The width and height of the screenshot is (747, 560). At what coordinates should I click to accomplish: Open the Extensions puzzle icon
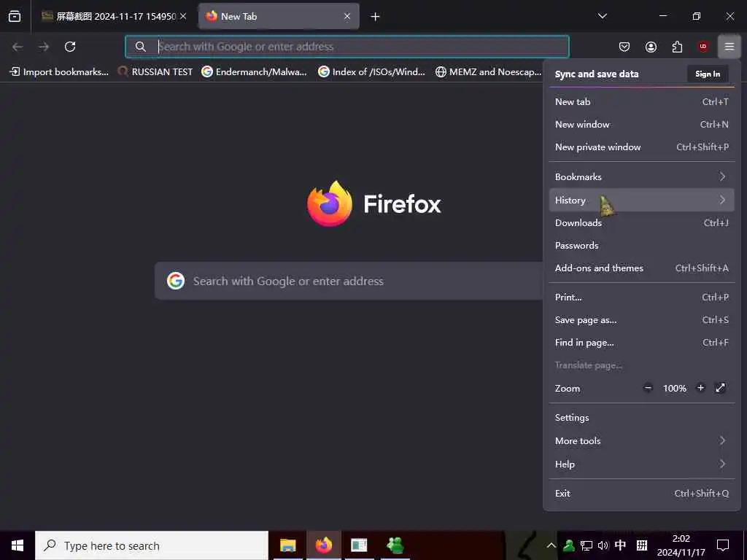677,47
